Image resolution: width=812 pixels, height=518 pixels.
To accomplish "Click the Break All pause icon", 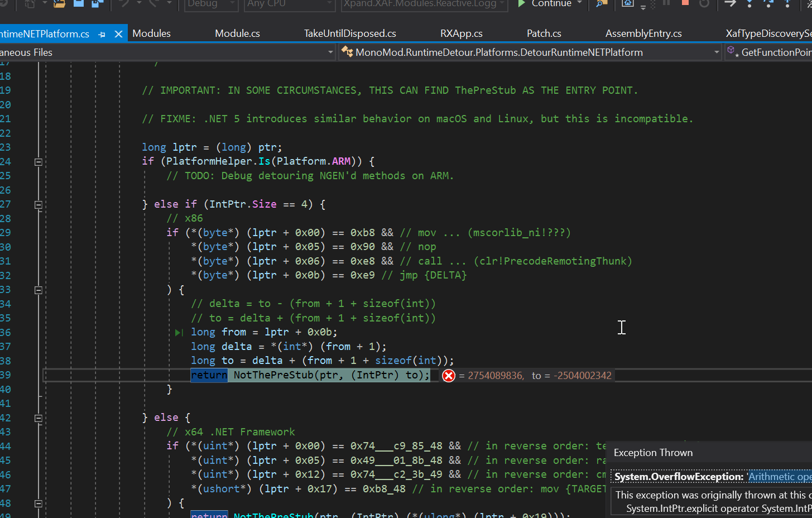I will pyautogui.click(x=665, y=4).
